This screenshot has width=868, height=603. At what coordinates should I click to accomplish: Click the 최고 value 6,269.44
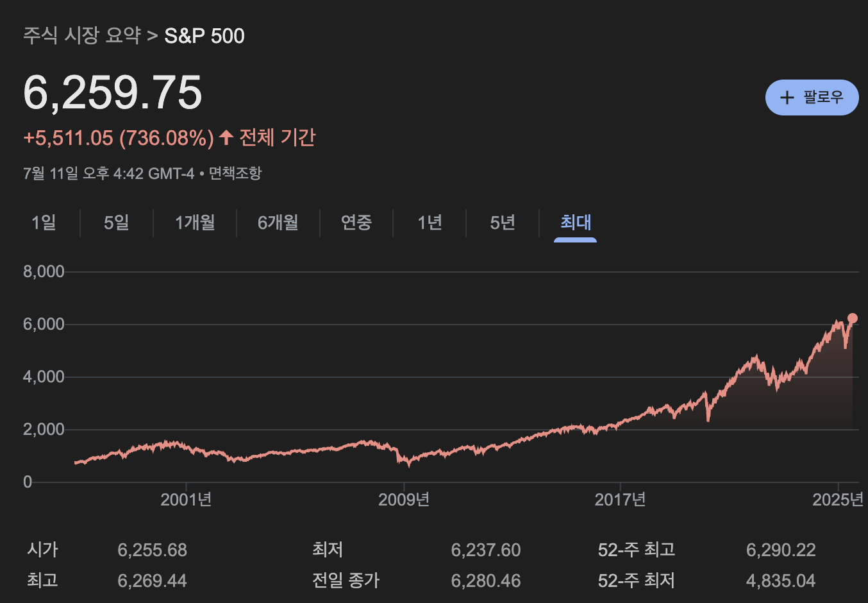point(153,581)
